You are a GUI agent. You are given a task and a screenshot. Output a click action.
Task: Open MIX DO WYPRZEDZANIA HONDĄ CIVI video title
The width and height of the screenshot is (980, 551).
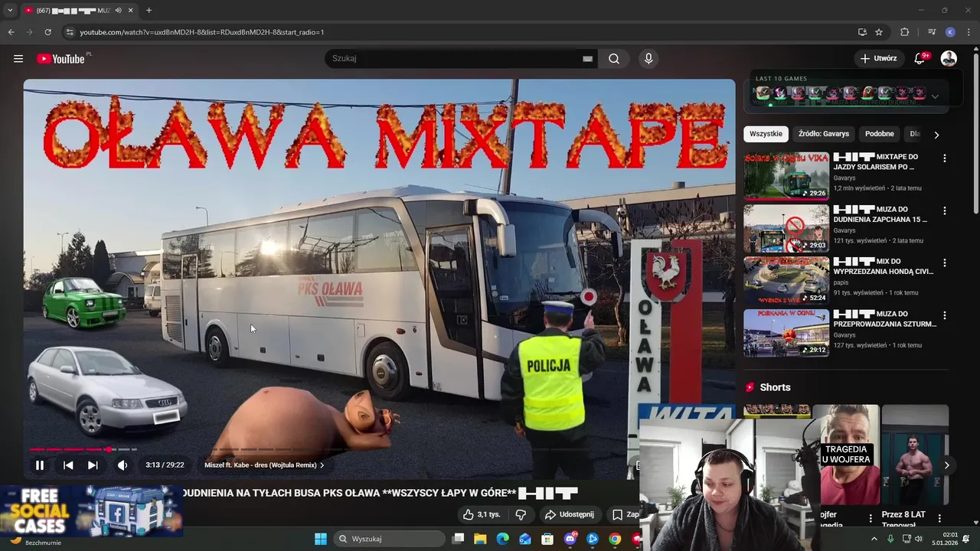(884, 266)
